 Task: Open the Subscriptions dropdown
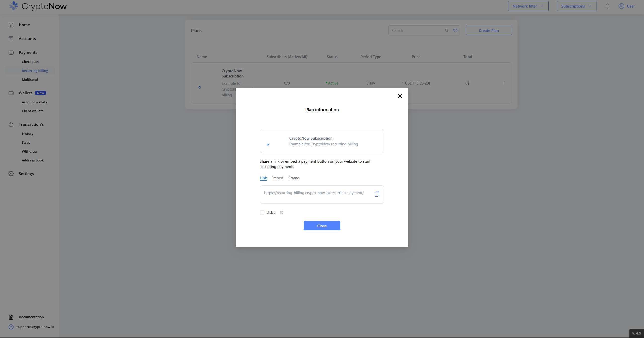(576, 6)
